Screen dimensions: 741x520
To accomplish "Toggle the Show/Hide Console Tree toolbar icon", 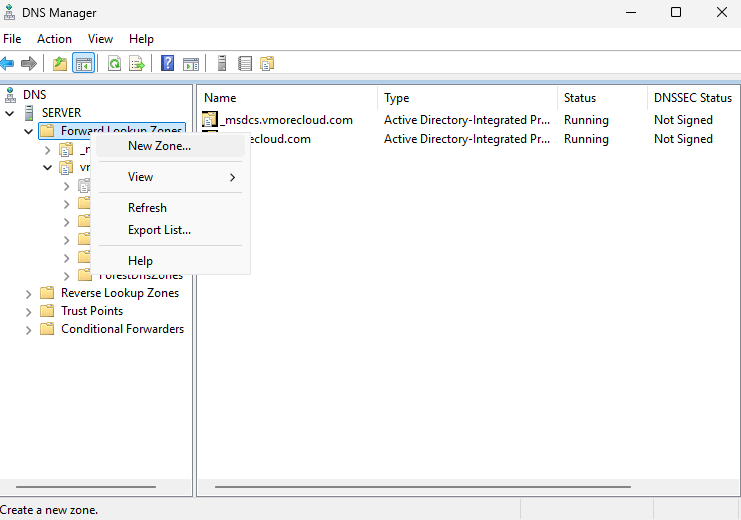I will coord(84,63).
